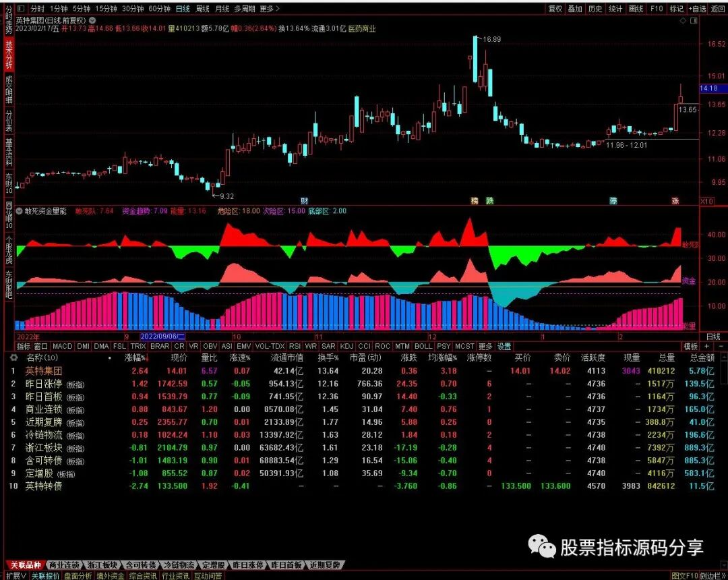The width and height of the screenshot is (728, 580).
Task: Select the BOLL indicator
Action: pos(423,347)
